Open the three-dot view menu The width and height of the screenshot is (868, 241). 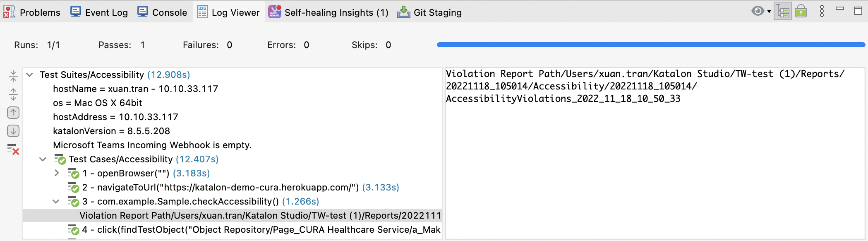[x=822, y=11]
